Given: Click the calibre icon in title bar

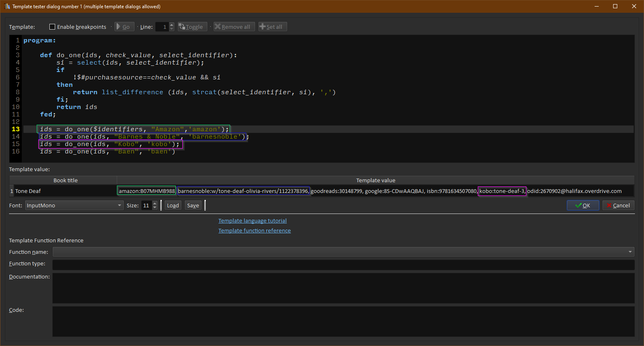Looking at the screenshot, I should 7,6.
